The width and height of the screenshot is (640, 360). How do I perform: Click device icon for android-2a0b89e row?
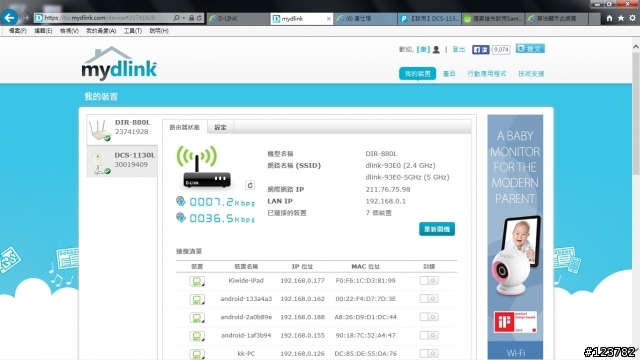click(x=197, y=318)
